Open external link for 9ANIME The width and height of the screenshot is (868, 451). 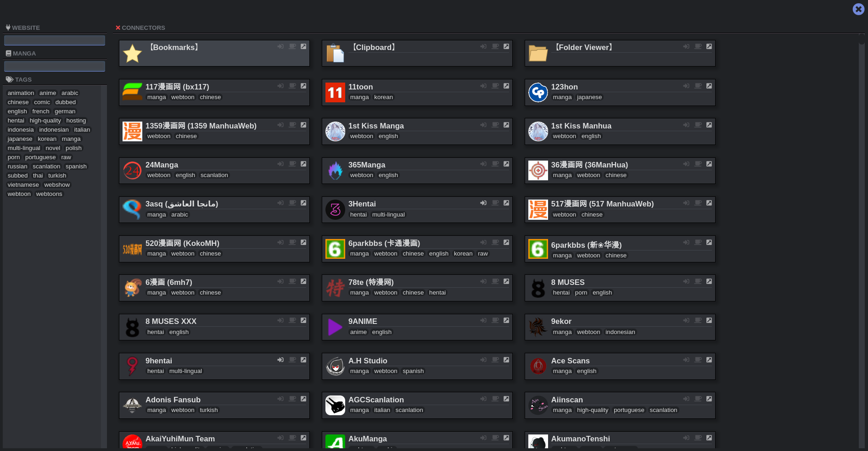[506, 320]
